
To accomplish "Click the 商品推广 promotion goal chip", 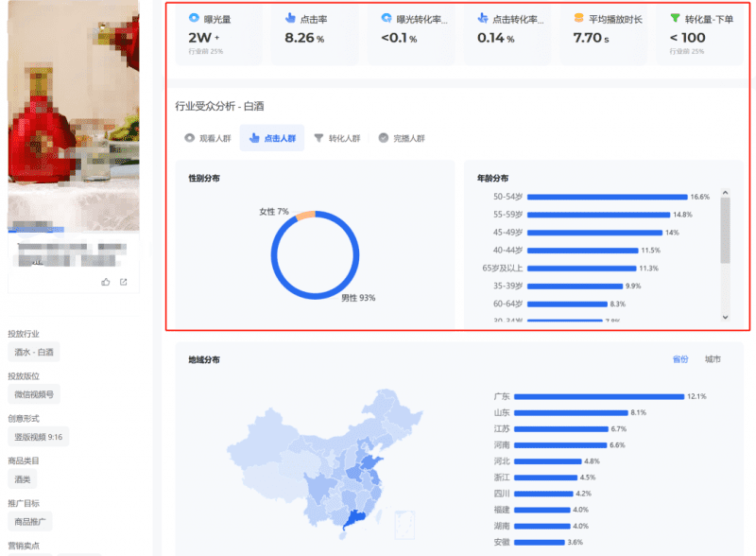I will (31, 520).
